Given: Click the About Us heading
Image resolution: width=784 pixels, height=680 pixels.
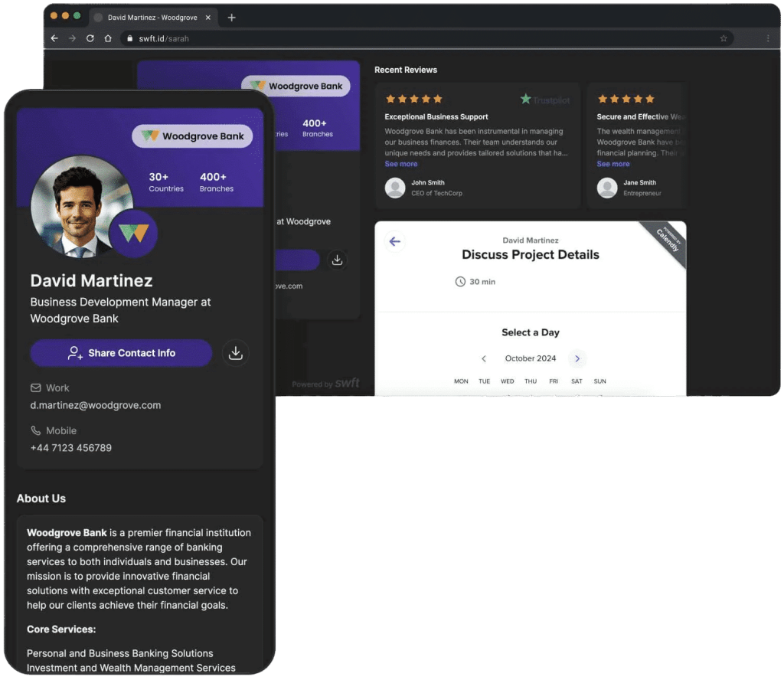Looking at the screenshot, I should click(x=41, y=499).
